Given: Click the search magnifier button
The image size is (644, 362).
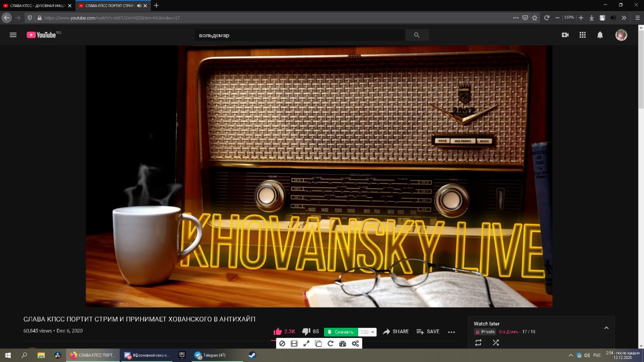Looking at the screenshot, I should click(417, 35).
